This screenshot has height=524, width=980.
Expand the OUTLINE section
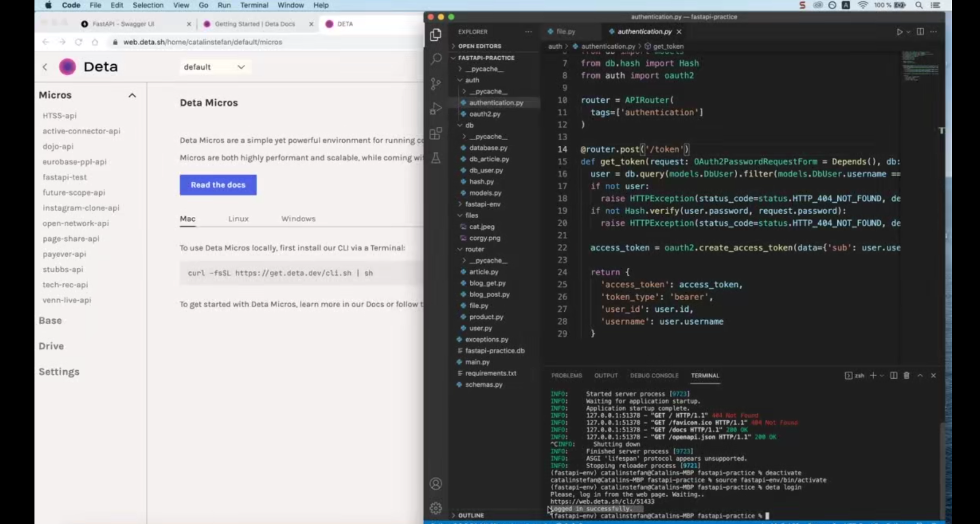[471, 515]
